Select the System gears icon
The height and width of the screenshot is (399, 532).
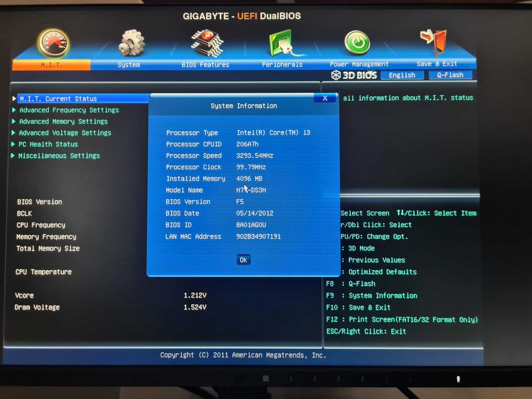coord(131,43)
